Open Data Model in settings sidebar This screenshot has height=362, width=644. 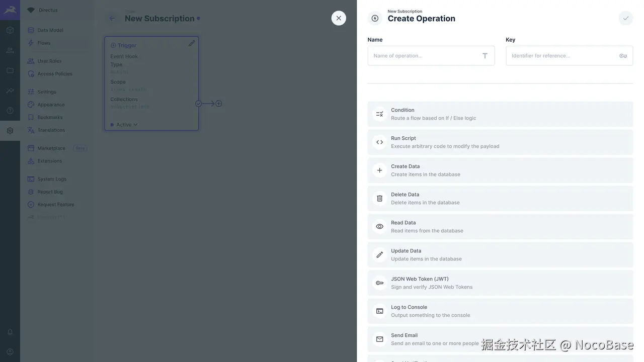tap(50, 30)
